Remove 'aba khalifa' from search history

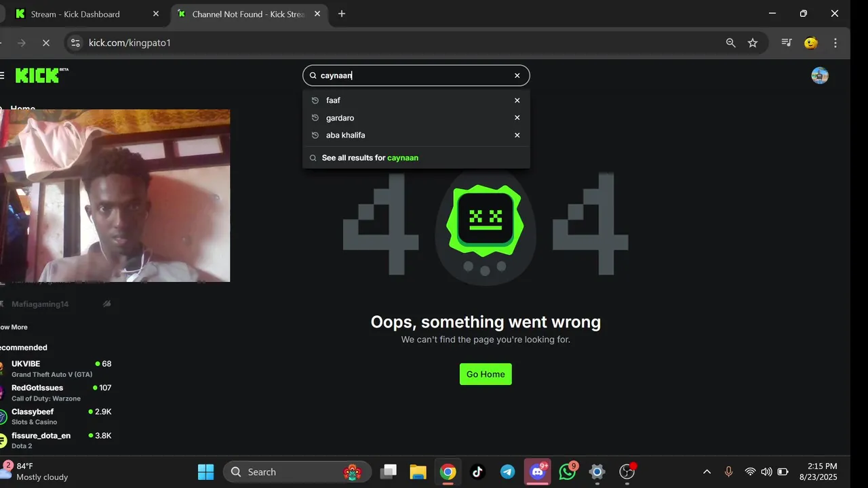[517, 136]
